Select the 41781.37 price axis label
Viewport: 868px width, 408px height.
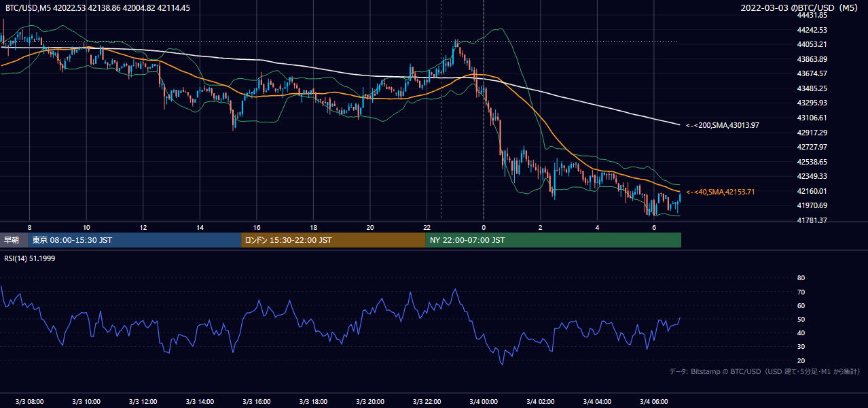pyautogui.click(x=812, y=220)
